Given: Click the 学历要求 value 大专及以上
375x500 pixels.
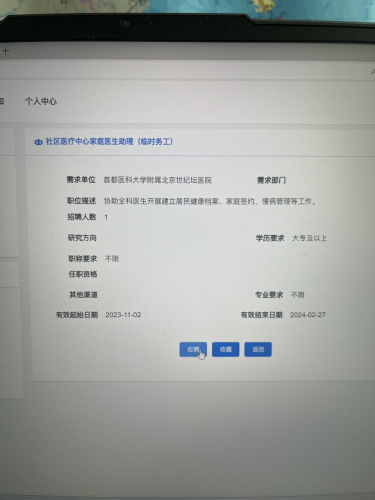Looking at the screenshot, I should point(309,238).
